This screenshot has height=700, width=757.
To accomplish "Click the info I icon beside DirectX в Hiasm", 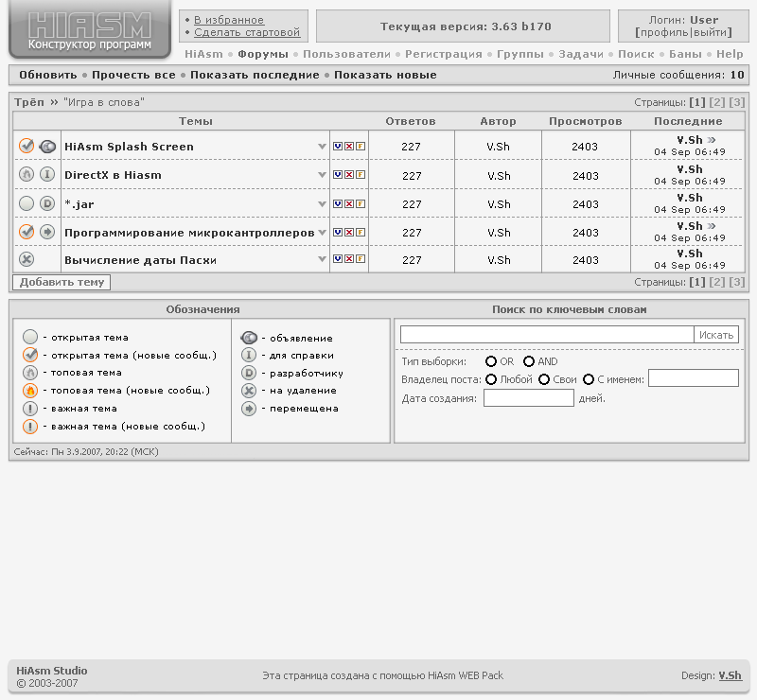I will (x=47, y=175).
